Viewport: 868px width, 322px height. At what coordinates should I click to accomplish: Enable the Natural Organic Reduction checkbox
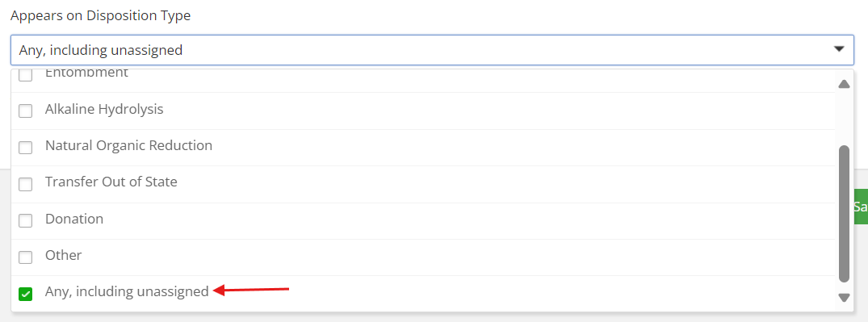[26, 148]
